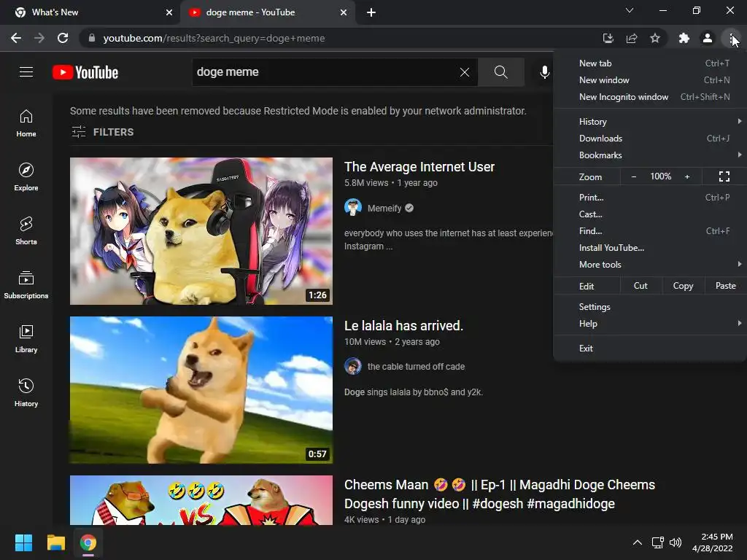Click Memeify channel avatar

(353, 208)
